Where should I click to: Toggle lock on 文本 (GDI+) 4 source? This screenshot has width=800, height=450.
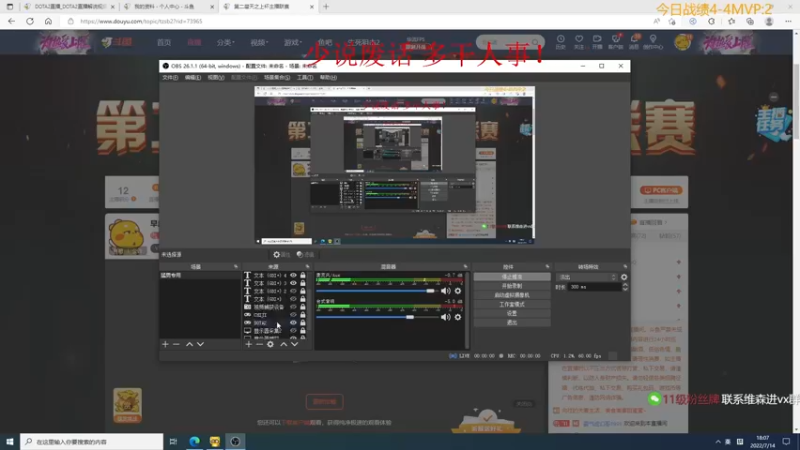point(303,276)
